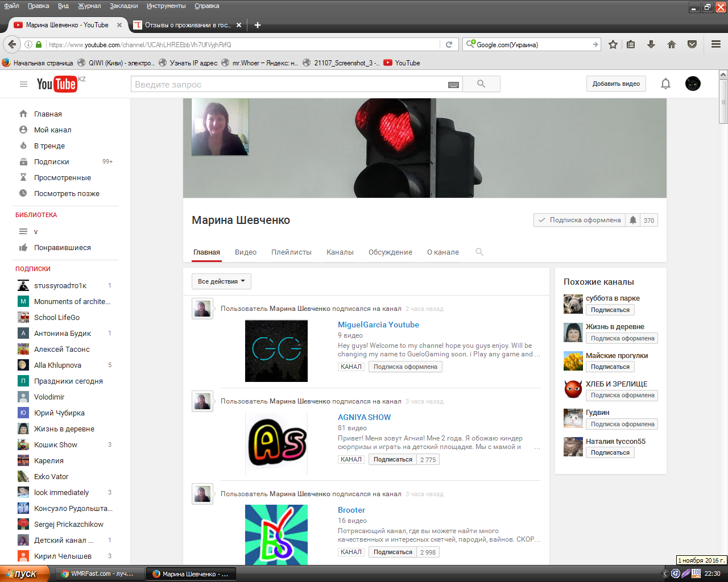Search within the channel using magnifier icon
Image resolution: width=728 pixels, height=582 pixels.
(x=479, y=252)
